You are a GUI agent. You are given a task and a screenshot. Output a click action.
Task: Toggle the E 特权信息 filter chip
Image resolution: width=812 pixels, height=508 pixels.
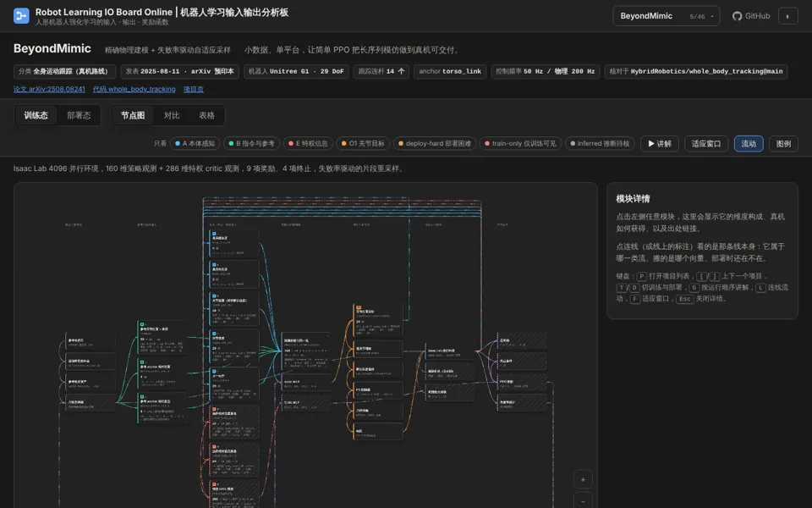(308, 144)
